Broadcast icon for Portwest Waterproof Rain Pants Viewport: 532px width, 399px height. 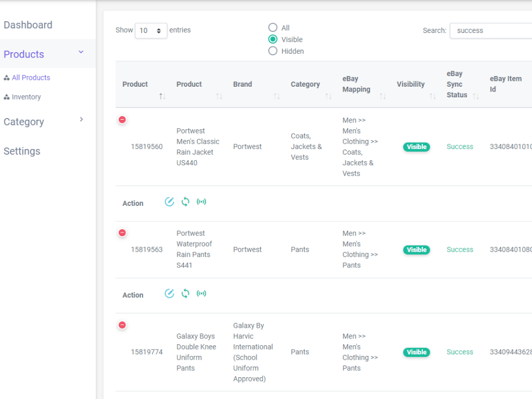pyautogui.click(x=201, y=294)
